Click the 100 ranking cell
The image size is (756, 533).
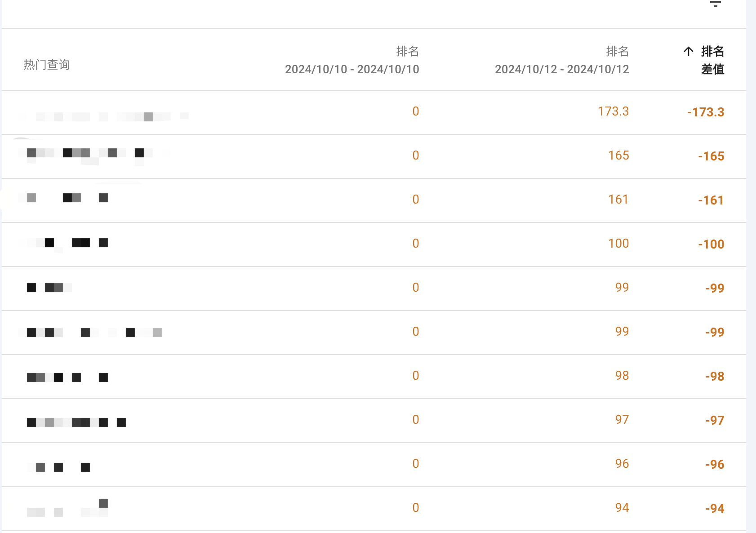coord(618,243)
